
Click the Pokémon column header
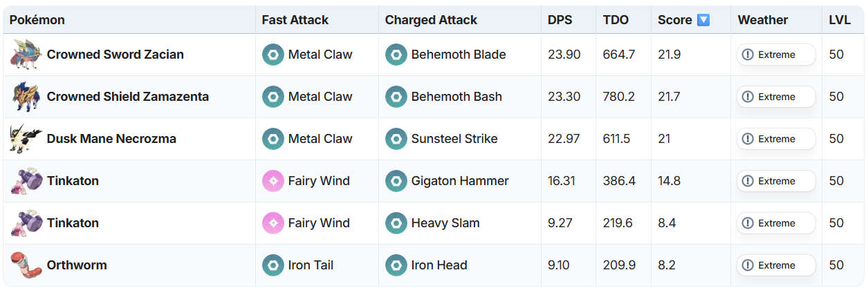[x=37, y=20]
